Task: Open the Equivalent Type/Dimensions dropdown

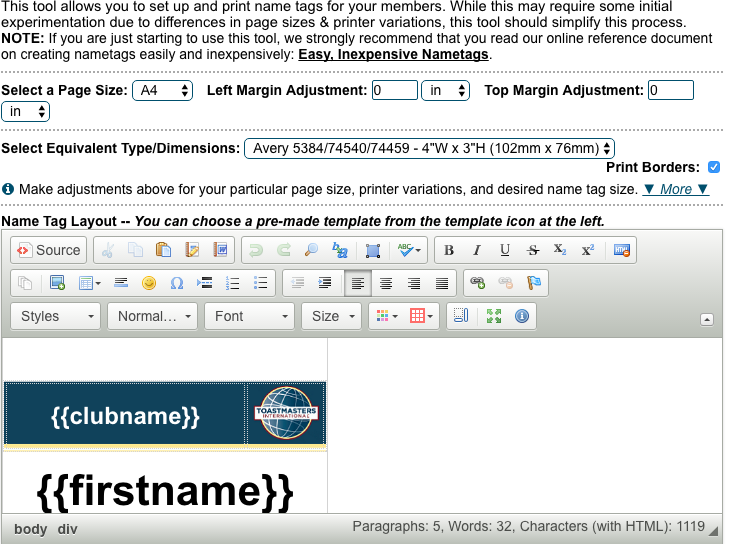Action: [x=429, y=148]
